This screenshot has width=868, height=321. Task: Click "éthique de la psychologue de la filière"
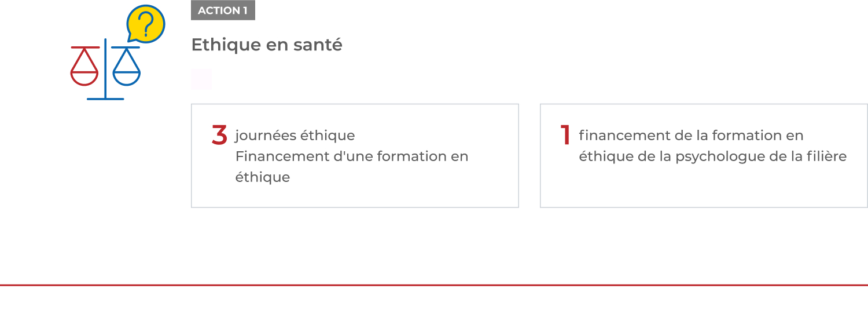pyautogui.click(x=712, y=156)
